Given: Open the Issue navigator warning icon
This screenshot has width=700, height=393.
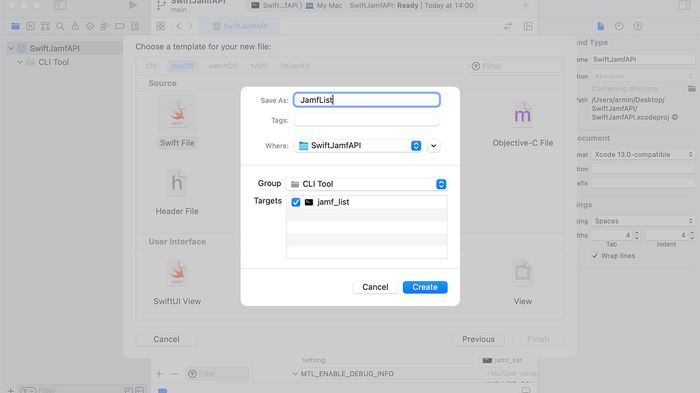Looking at the screenshot, I should point(75,26).
